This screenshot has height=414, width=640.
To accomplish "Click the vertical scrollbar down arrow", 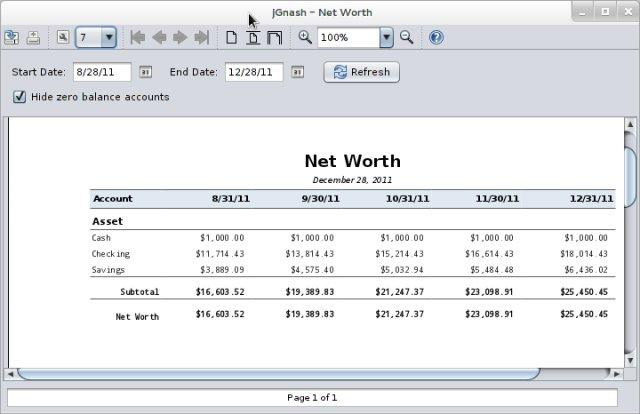I will pyautogui.click(x=630, y=361).
